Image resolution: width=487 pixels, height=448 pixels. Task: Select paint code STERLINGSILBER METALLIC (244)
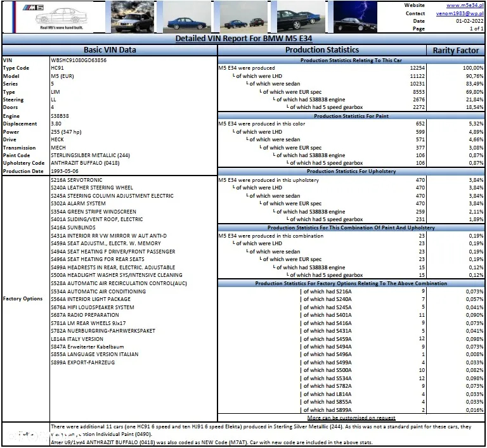tap(91, 155)
